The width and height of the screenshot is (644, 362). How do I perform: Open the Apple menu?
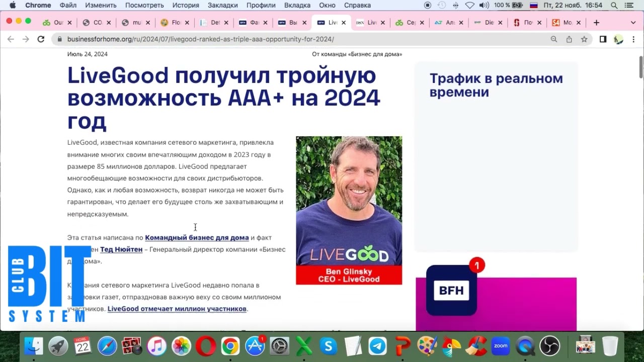13,5
